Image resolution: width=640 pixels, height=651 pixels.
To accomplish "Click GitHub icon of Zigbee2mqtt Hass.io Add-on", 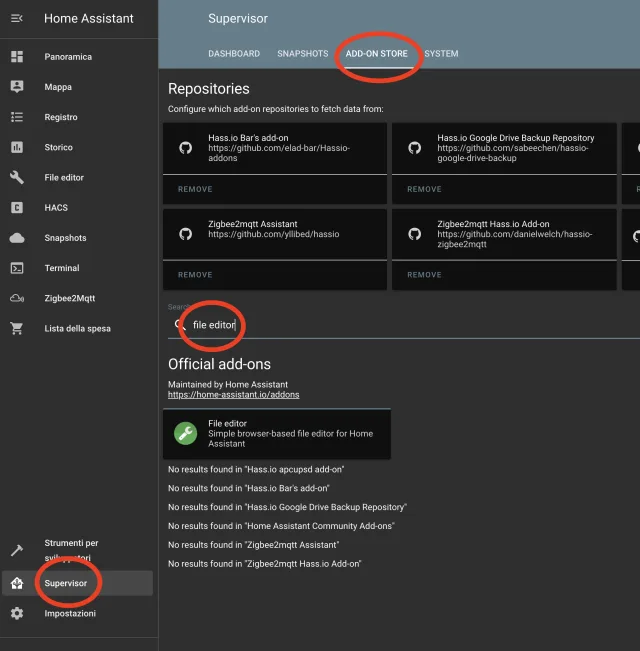I will (414, 234).
